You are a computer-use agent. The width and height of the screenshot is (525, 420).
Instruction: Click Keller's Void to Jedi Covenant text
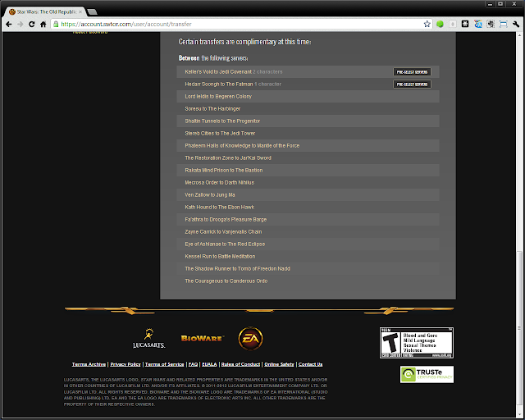tap(218, 72)
